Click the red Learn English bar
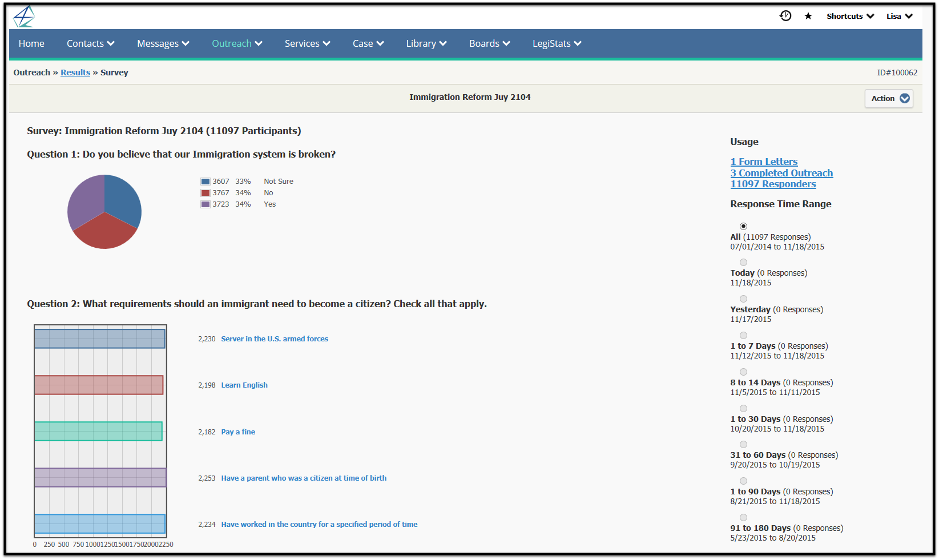This screenshot has width=939, height=560. point(99,385)
